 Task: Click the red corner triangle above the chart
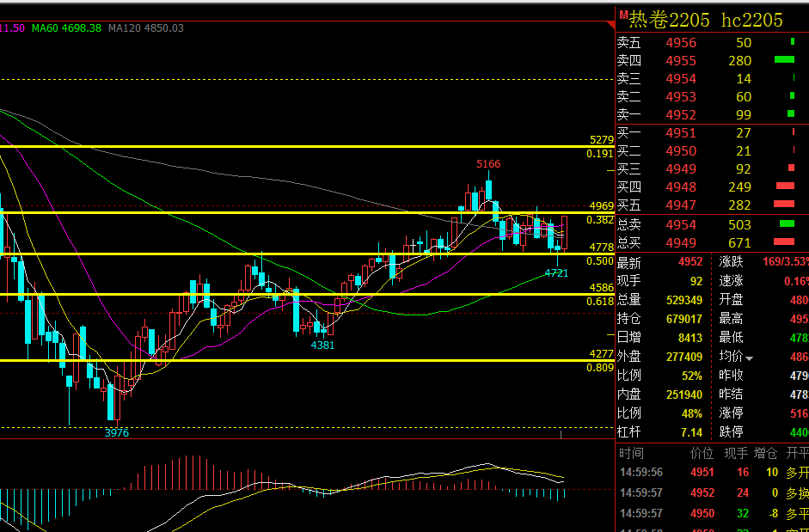tap(611, 24)
